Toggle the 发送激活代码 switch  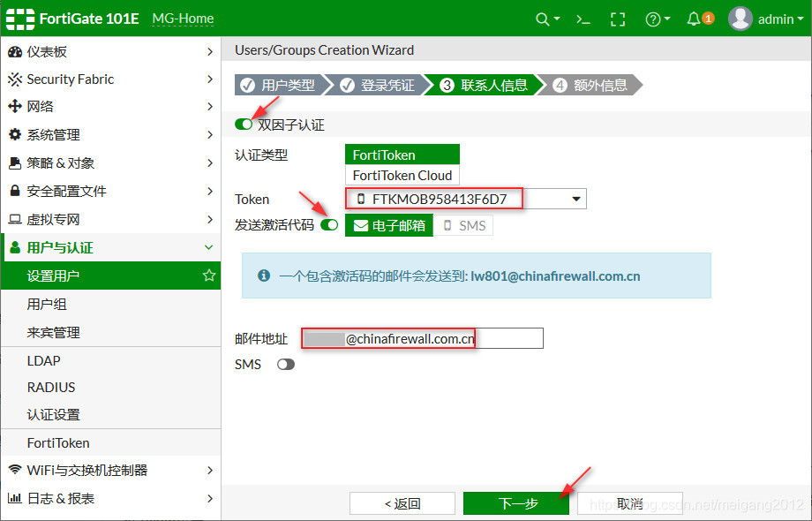[x=329, y=225]
